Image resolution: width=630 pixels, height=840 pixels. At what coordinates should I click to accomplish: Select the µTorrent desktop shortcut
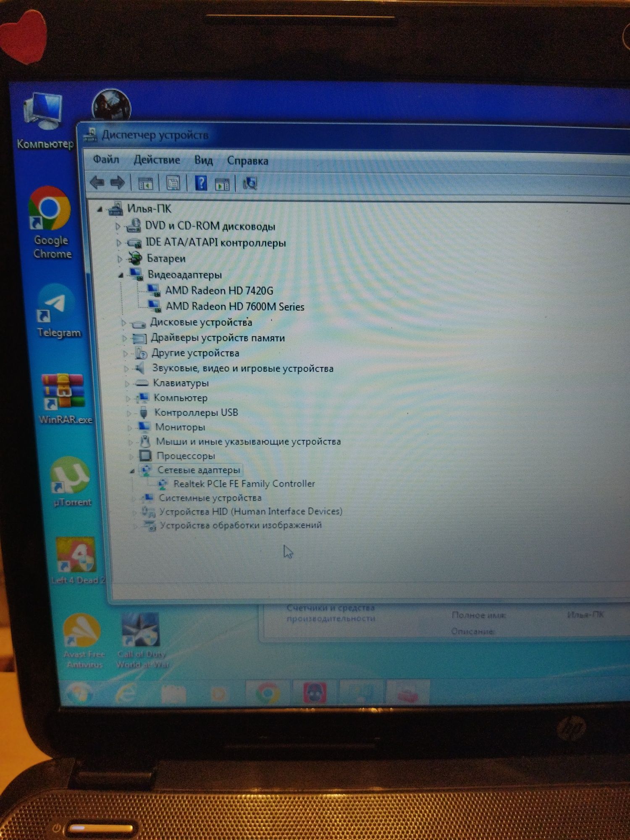point(71,482)
